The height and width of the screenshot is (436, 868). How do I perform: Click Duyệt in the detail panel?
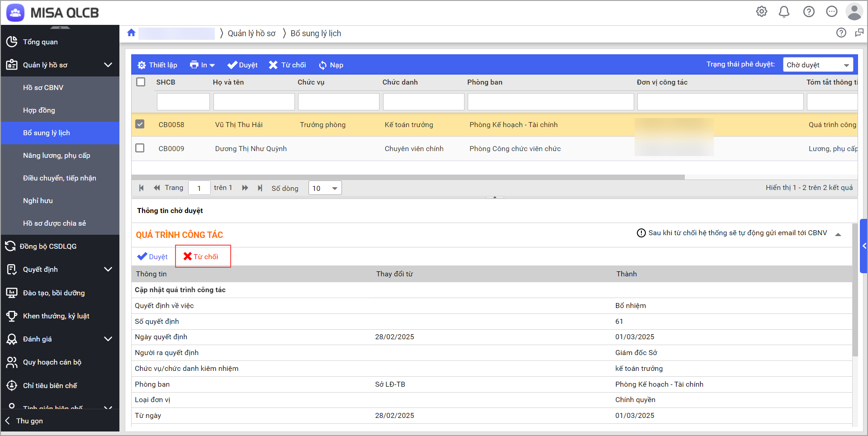152,256
